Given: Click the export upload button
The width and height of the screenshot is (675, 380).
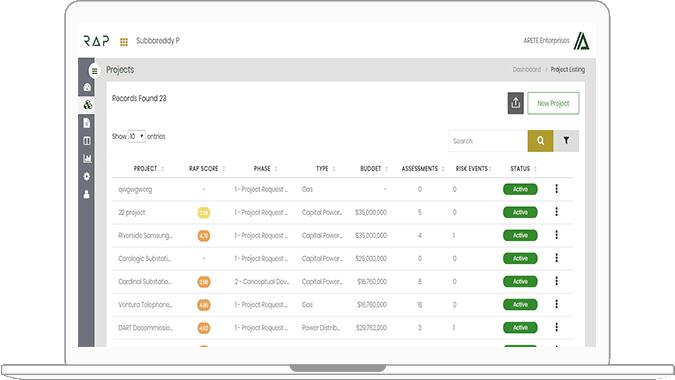Looking at the screenshot, I should [515, 103].
